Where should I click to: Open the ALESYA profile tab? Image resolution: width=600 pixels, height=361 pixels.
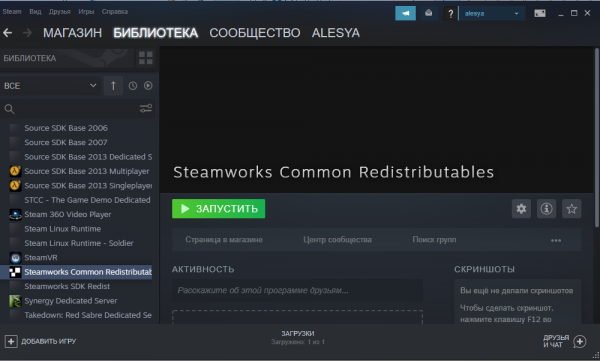click(x=336, y=33)
